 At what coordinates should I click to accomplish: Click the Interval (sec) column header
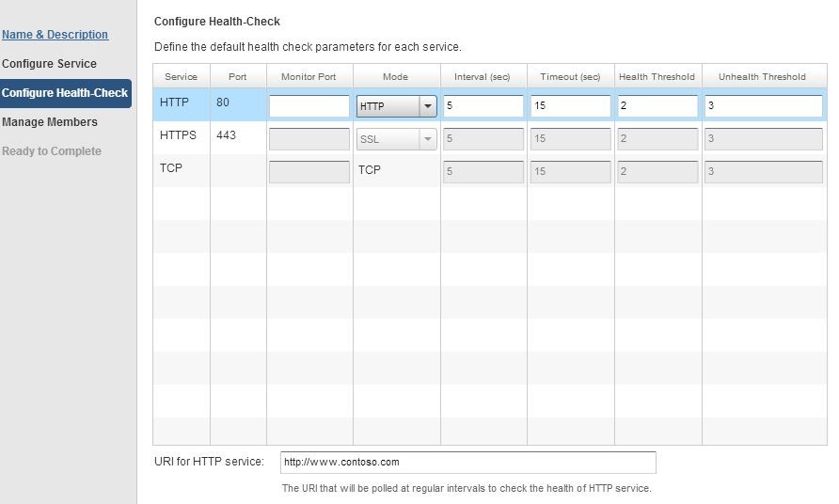(x=483, y=76)
